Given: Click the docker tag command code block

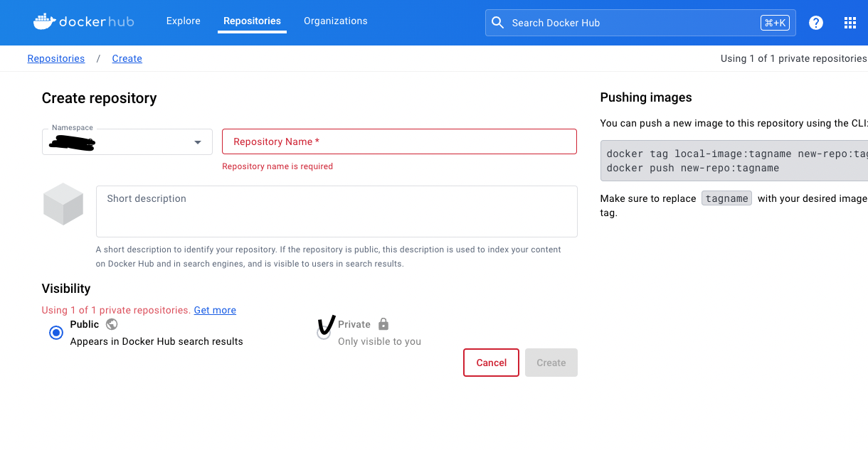Looking at the screenshot, I should click(734, 161).
